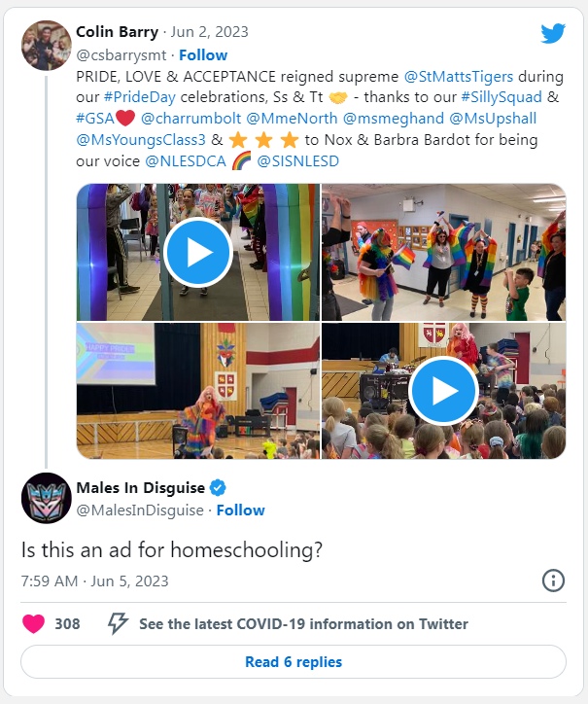Viewport: 588px width, 704px height.
Task: Click the pink heart like icon
Action: pos(34,623)
